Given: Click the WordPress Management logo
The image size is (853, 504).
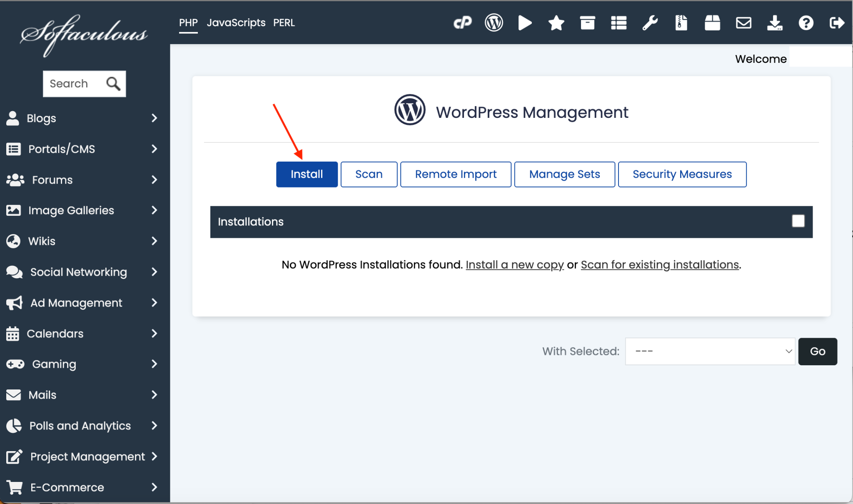Looking at the screenshot, I should coord(410,110).
